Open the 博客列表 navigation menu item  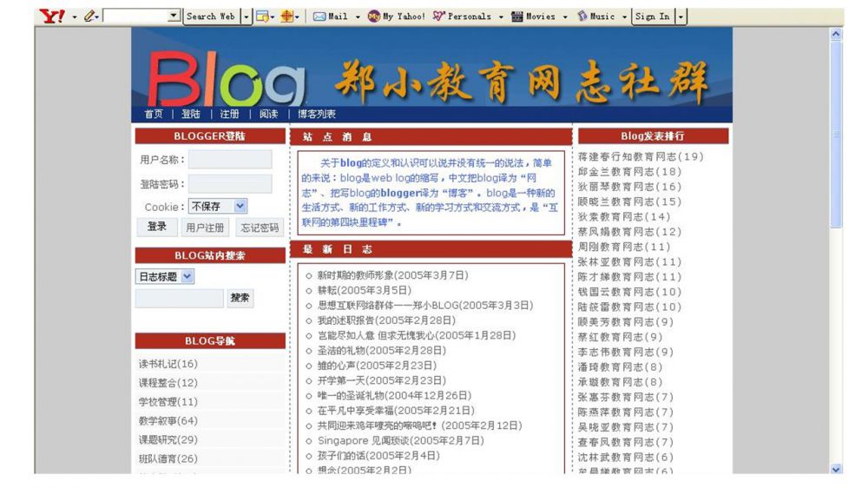317,114
